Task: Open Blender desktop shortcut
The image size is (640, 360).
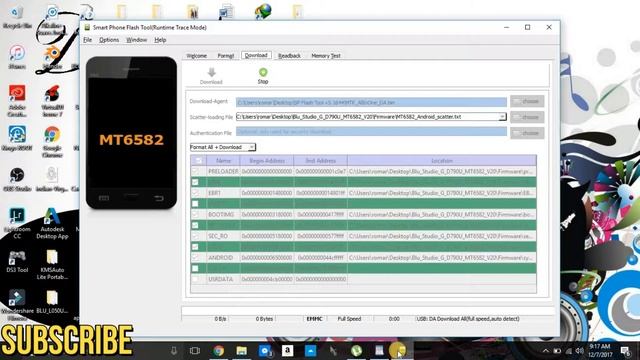Action: [52, 57]
